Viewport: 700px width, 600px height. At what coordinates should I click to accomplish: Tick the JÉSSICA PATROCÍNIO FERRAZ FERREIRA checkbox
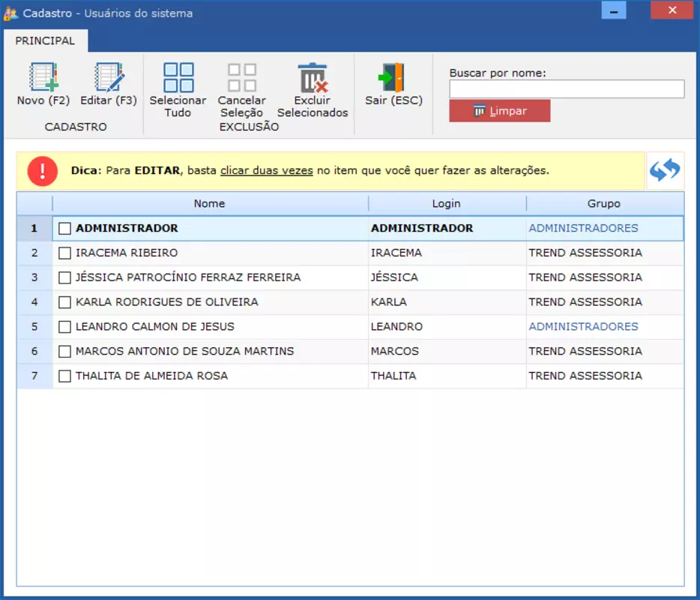pos(64,277)
